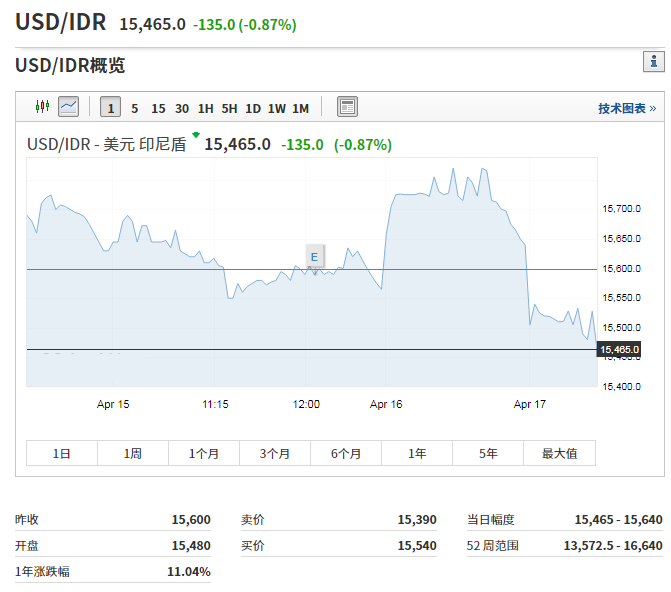Choose the 30 minute interval
Viewport: 671px width, 592px height.
[x=182, y=108]
